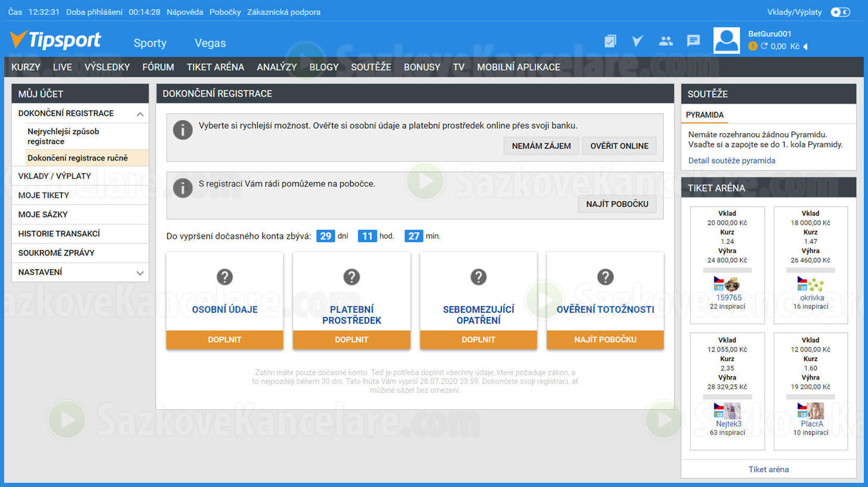The height and width of the screenshot is (487, 868).
Task: Click question mark icon on Ověření totožnosti card
Action: pyautogui.click(x=605, y=277)
